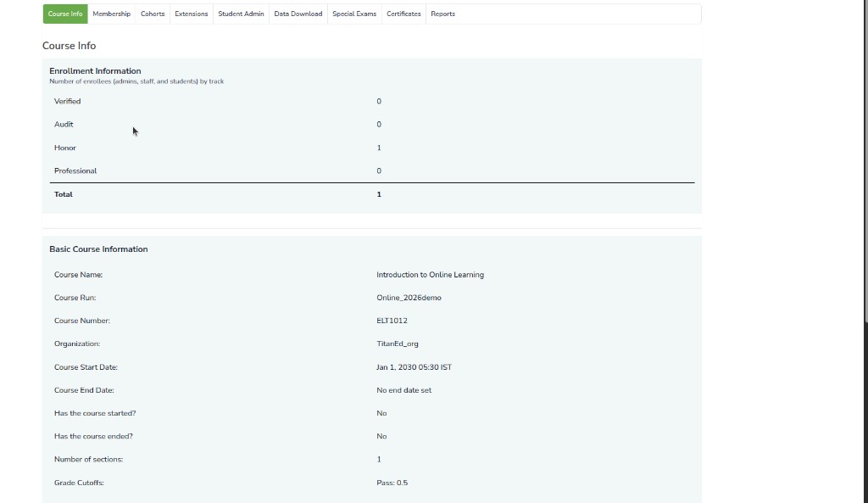Click the Professional enrollment row label
This screenshot has width=868, height=503.
(x=75, y=171)
